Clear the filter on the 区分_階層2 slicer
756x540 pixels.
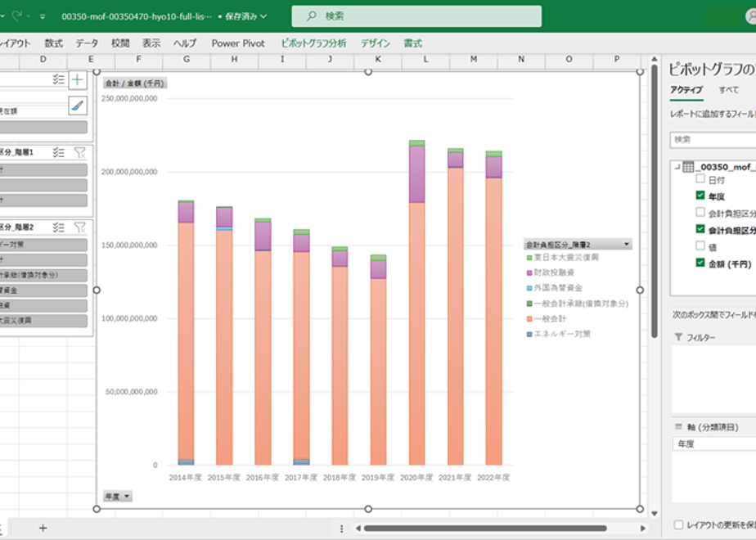(79, 227)
